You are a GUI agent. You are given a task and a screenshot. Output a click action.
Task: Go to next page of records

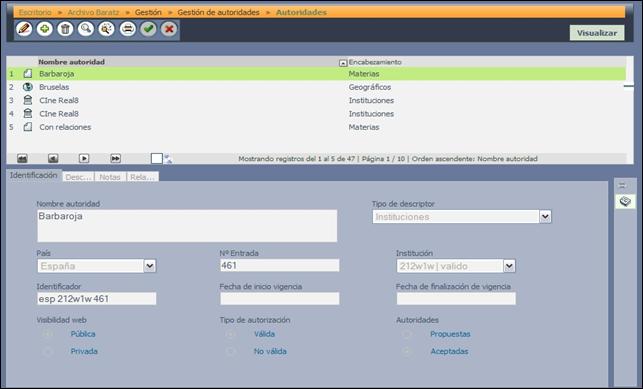84,159
